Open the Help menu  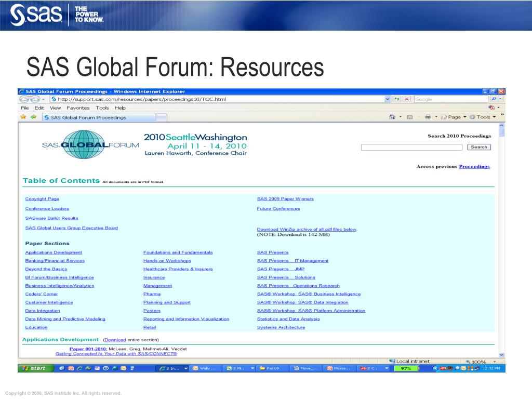pyautogui.click(x=120, y=108)
